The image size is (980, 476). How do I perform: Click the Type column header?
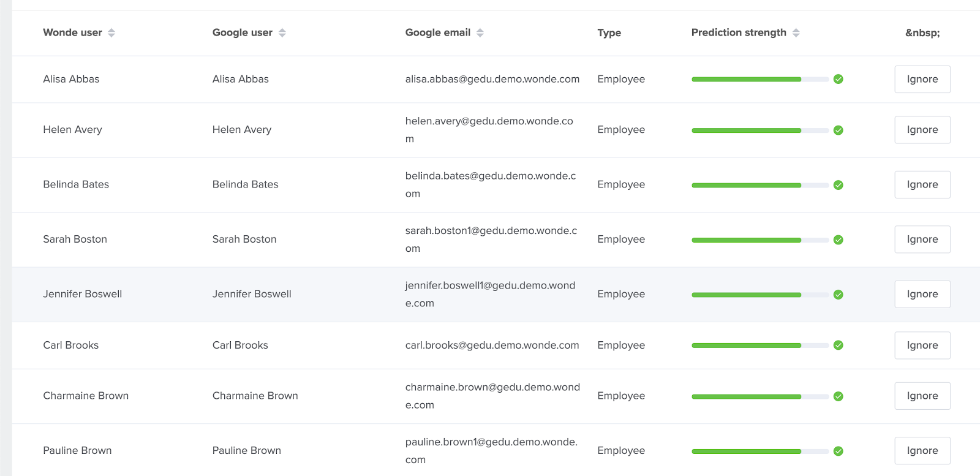[x=609, y=32]
